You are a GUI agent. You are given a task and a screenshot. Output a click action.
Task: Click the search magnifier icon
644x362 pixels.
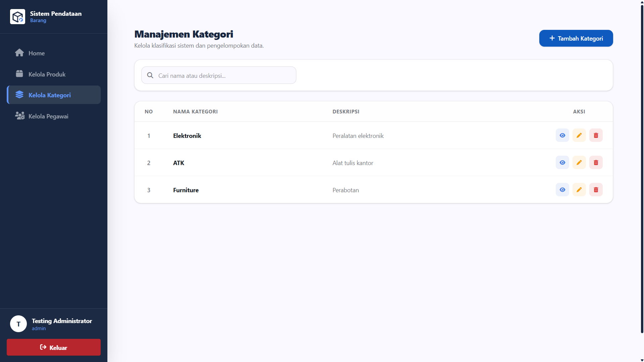(x=150, y=75)
